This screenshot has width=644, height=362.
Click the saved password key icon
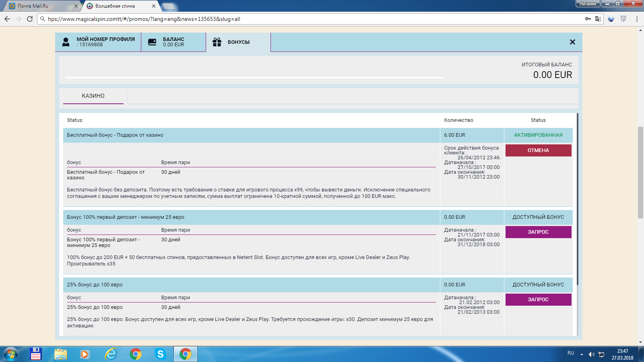[x=588, y=19]
